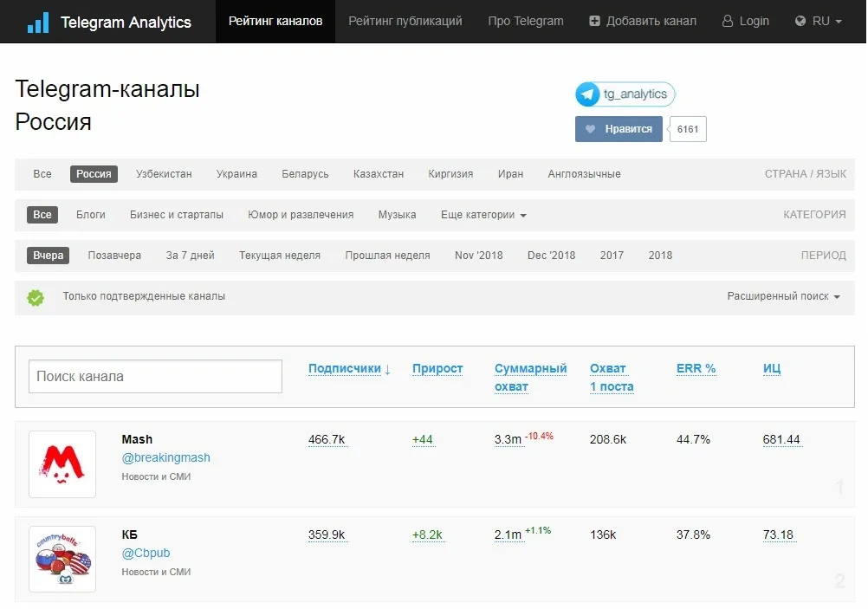This screenshot has width=868, height=609.
Task: Click the Telegram Analytics bar chart logo
Action: pyautogui.click(x=38, y=23)
